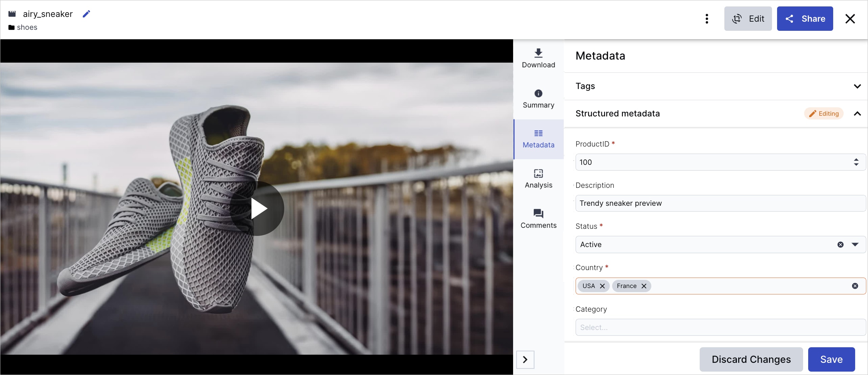The height and width of the screenshot is (375, 868).
Task: Click the Discard Changes button
Action: (751, 359)
